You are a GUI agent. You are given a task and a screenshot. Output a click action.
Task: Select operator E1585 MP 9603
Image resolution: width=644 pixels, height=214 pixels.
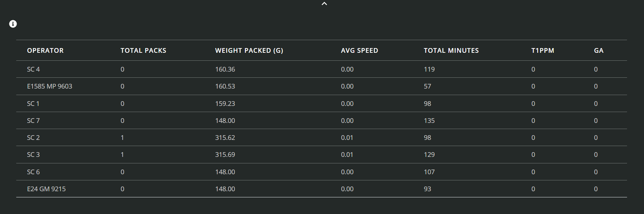[49, 86]
